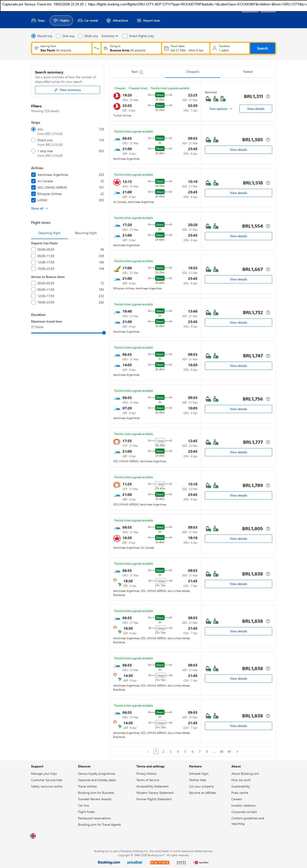Click the calendar icon in Travel dates field

coord(166,48)
